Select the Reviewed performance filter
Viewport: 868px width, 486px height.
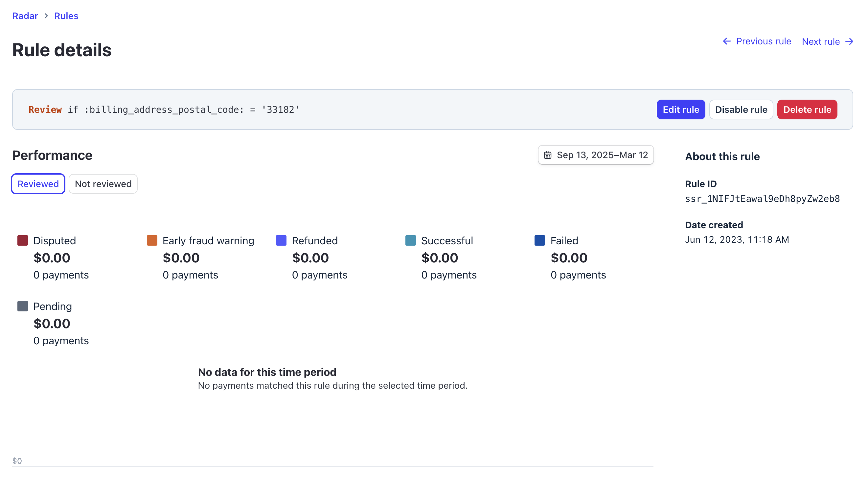(x=38, y=184)
